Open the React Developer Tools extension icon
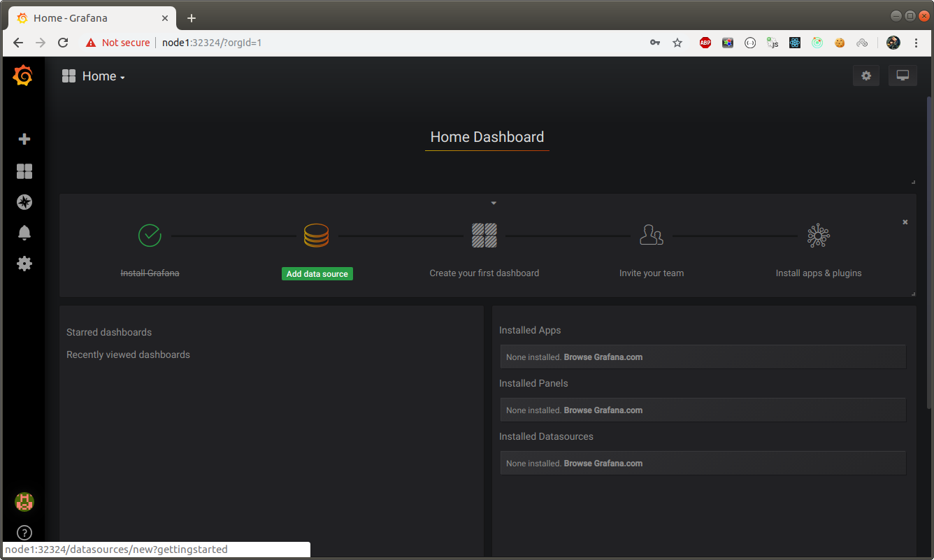 coord(795,43)
